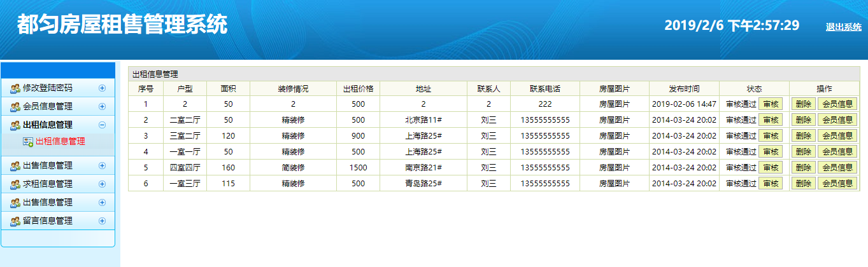868x267 pixels.
Task: Click the area cell 160
Action: click(x=228, y=167)
